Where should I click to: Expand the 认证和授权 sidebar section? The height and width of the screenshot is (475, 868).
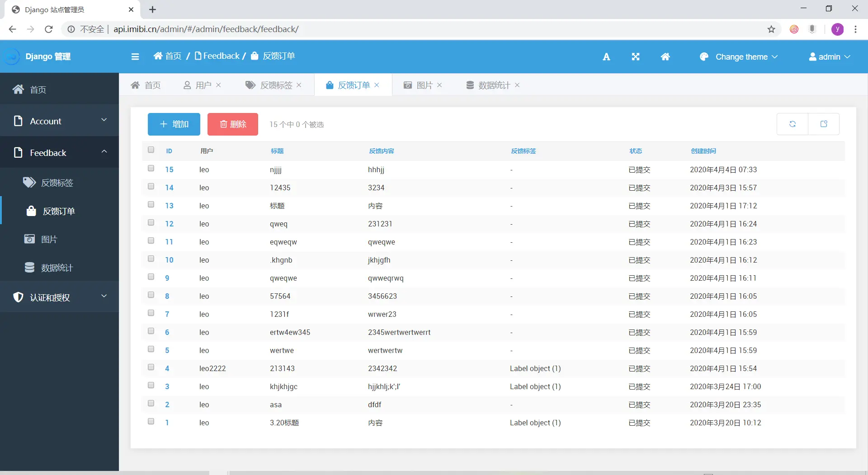(59, 297)
